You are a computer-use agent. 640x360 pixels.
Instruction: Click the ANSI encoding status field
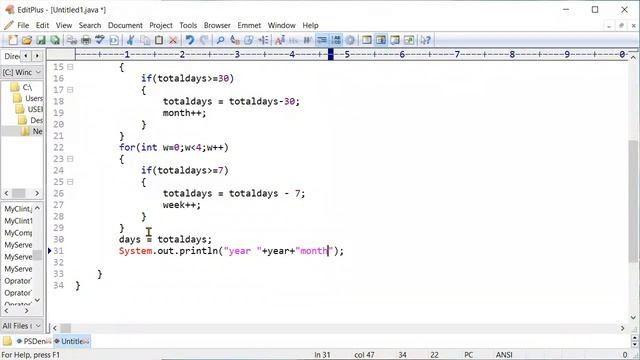point(504,355)
